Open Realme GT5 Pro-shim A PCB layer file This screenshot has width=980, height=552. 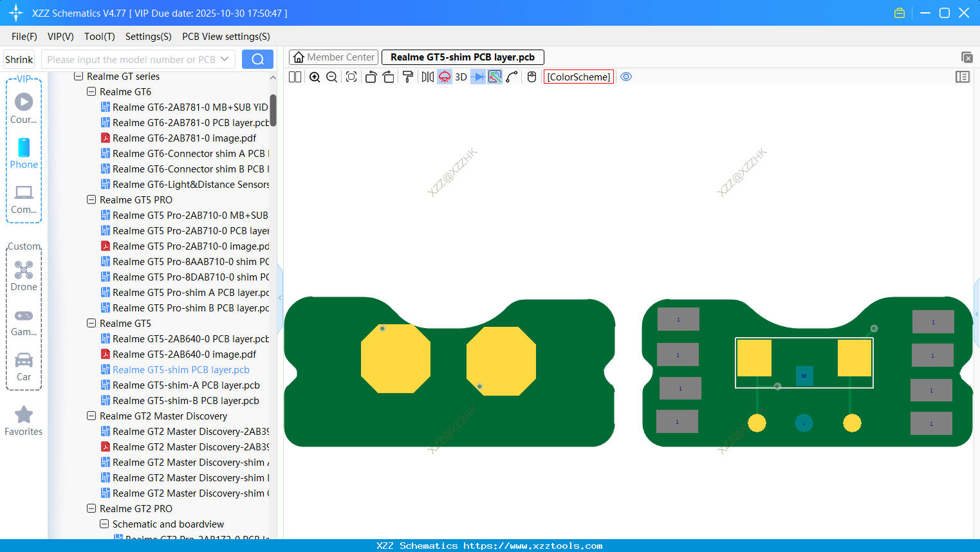click(185, 293)
